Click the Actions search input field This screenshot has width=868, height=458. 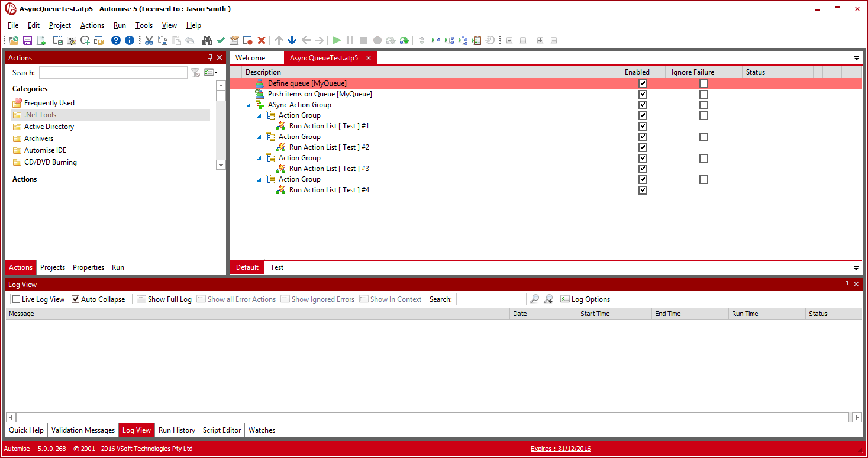click(x=113, y=72)
